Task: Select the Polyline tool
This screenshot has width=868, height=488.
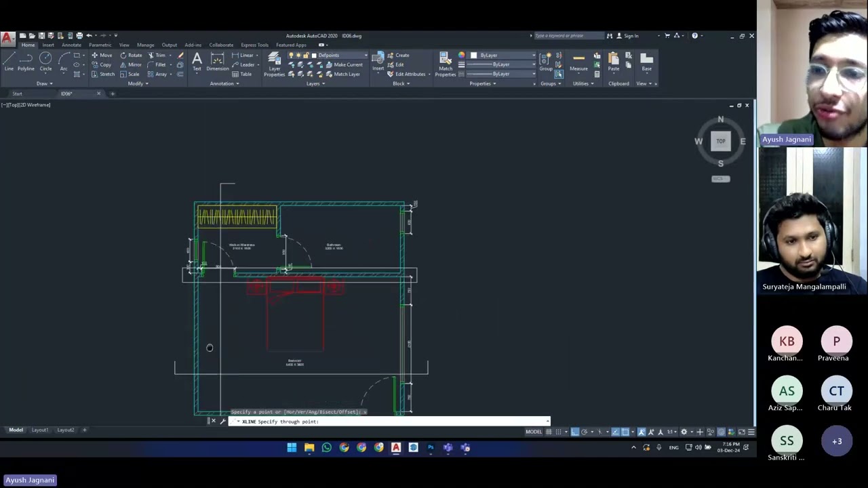Action: tap(26, 61)
